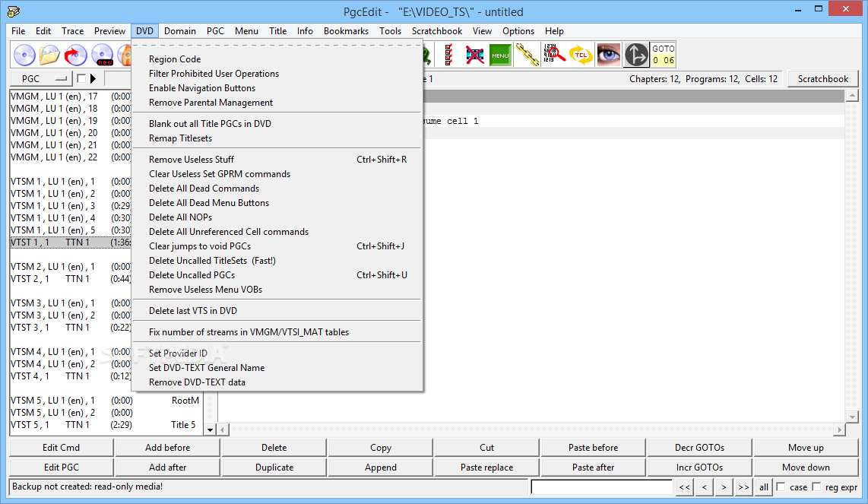Image resolution: width=868 pixels, height=504 pixels.
Task: Click the Edit PGC button
Action: click(x=61, y=468)
